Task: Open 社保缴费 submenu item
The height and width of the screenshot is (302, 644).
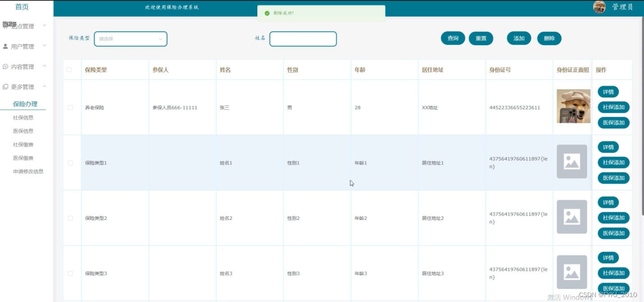Action: 23,145
